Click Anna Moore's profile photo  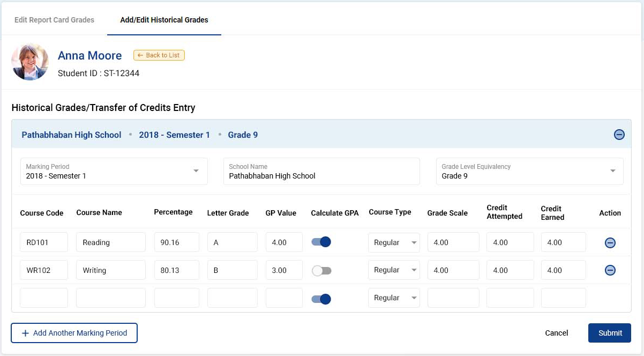coord(30,61)
